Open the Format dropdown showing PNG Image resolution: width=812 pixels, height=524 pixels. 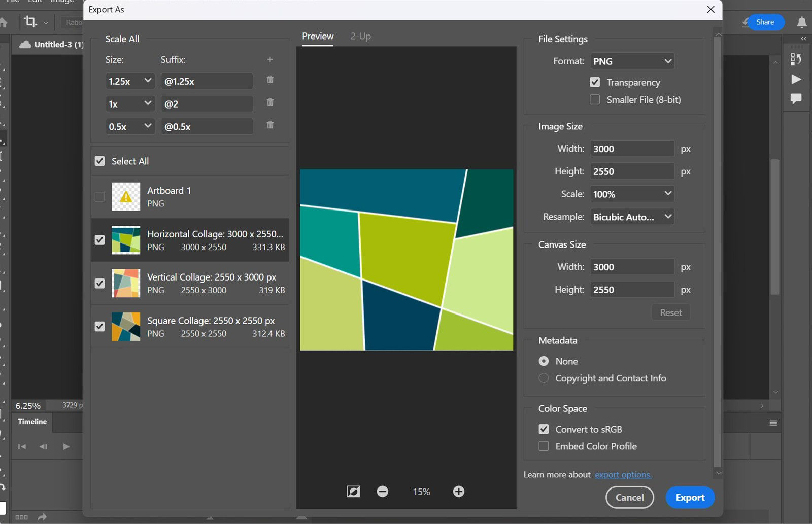coord(632,61)
